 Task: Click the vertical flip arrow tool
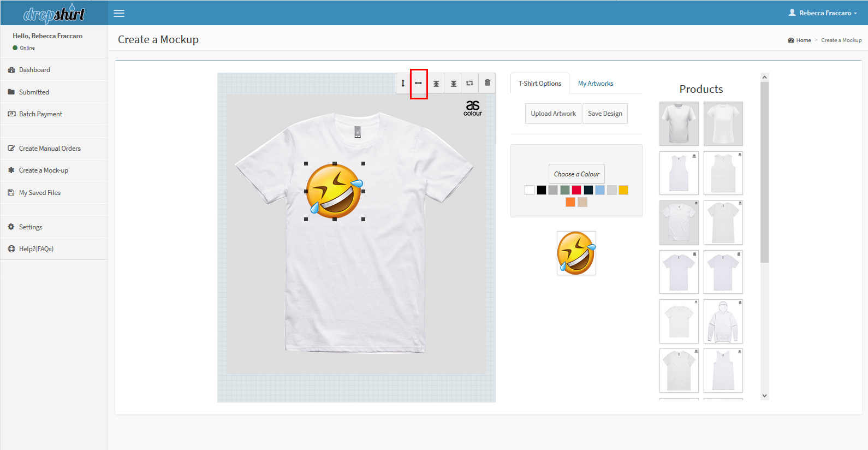[403, 83]
